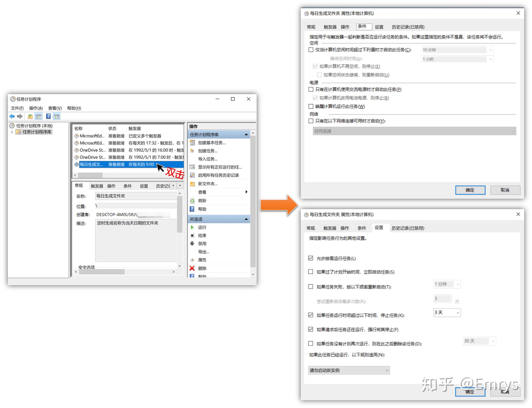532x408 pixels.
Task: Click the back arrow toolbar icon
Action: coord(12,116)
